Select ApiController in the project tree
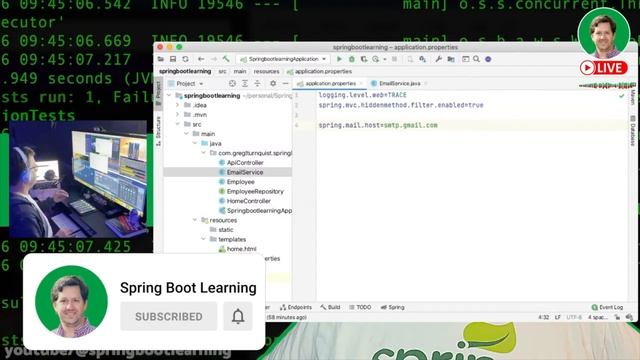The height and width of the screenshot is (360, 640). coord(245,162)
